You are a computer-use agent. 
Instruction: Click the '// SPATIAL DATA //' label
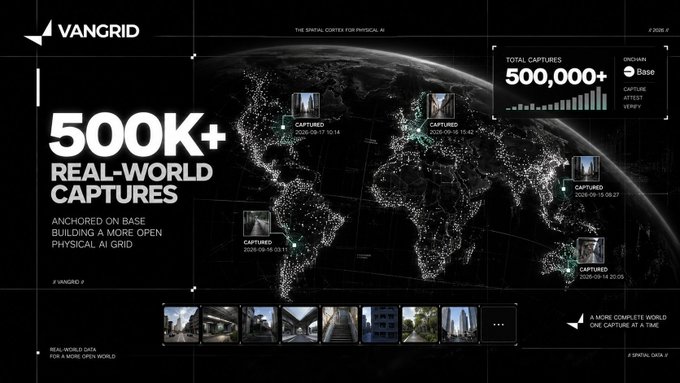pyautogui.click(x=648, y=355)
